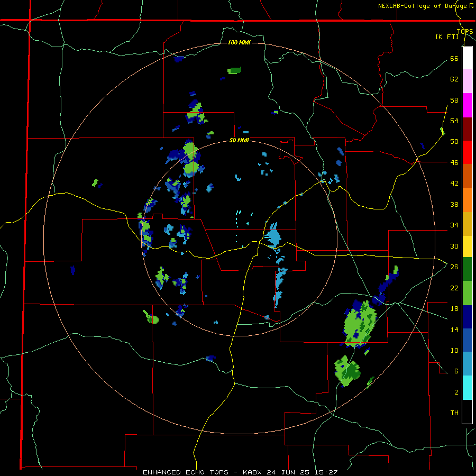The image size is (476, 476).
Task: Pick the light green legend swatch
Action: tap(467, 293)
